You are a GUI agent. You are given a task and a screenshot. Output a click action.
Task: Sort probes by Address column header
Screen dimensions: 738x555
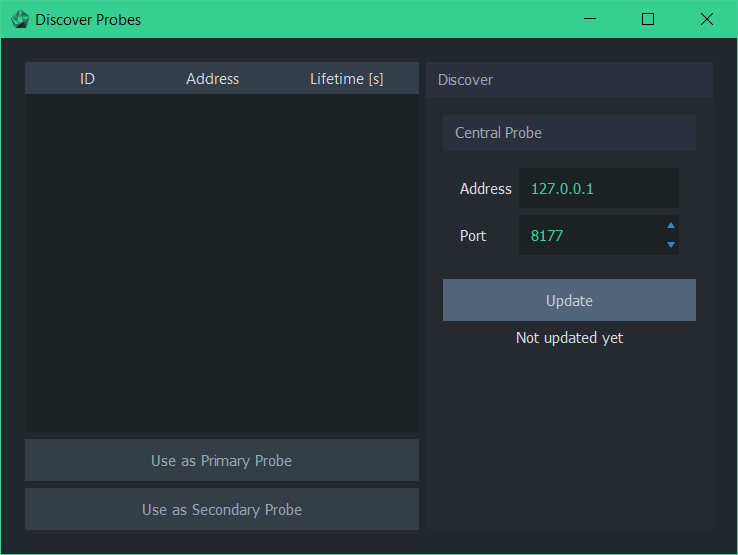point(212,78)
